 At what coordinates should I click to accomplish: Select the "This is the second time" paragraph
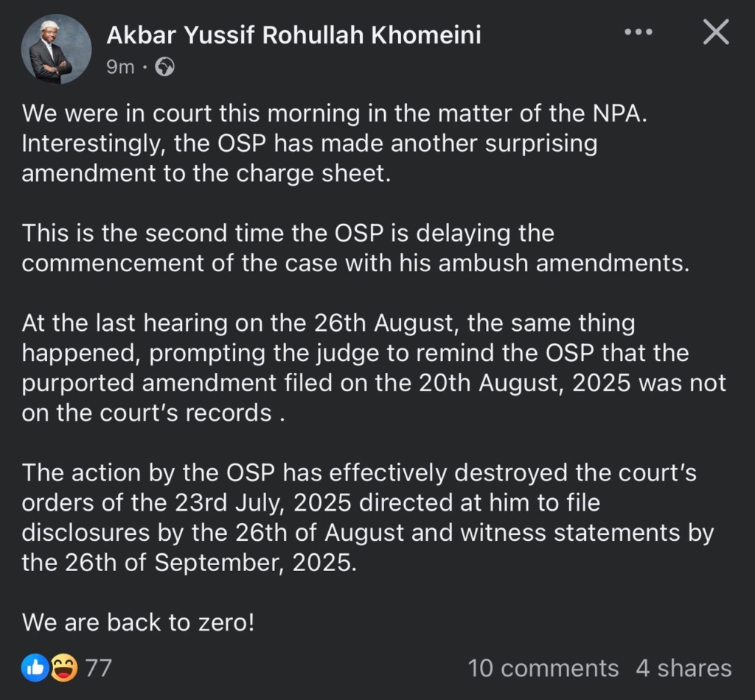(x=354, y=249)
